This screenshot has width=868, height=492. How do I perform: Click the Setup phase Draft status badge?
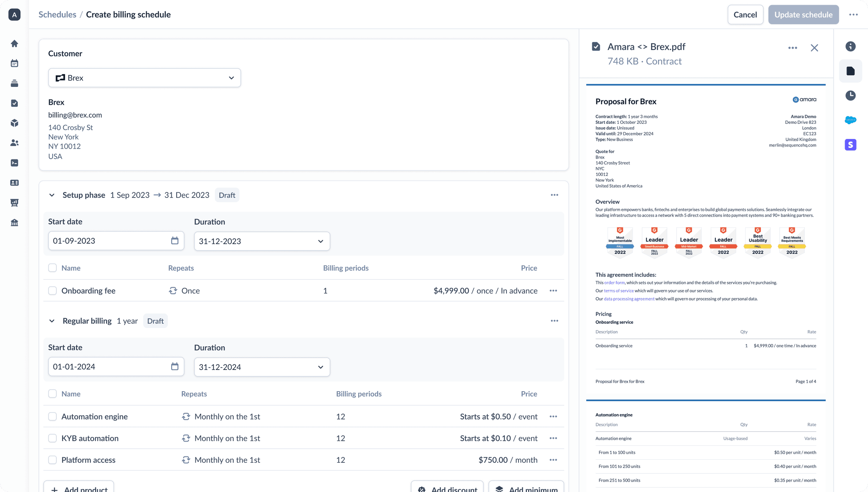tap(227, 195)
